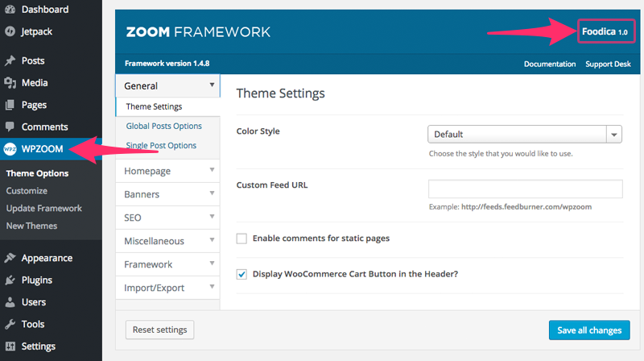Click the Dashboard gauge icon

point(10,9)
